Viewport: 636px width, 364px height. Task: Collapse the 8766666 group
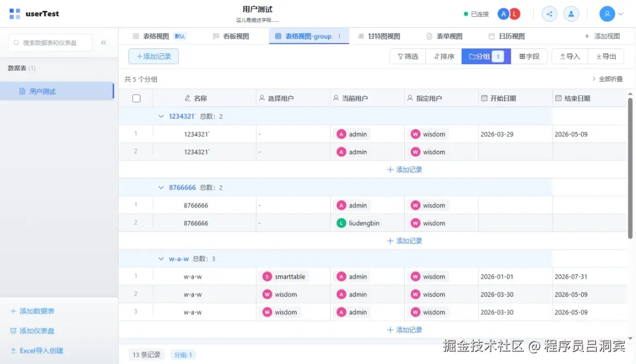(x=161, y=187)
